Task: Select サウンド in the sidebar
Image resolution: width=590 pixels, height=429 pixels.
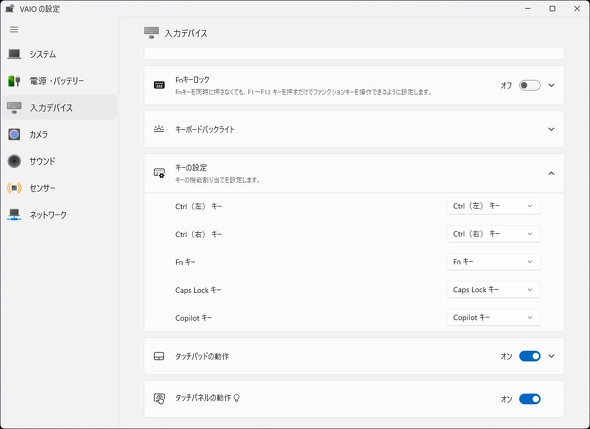Action: [60, 161]
